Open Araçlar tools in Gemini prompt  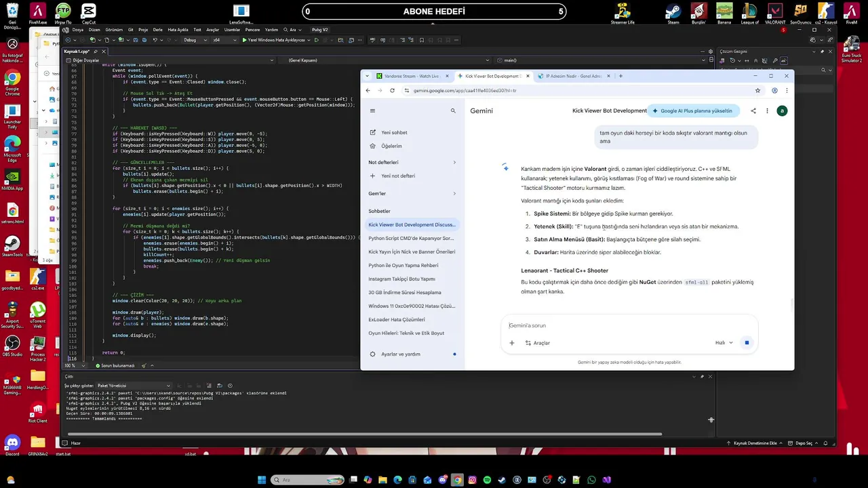538,343
